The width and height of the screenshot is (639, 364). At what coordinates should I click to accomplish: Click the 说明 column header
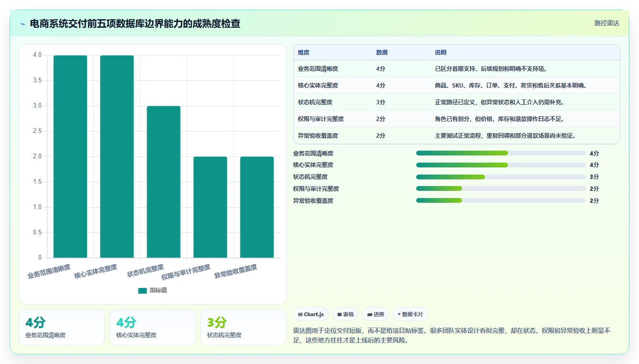[441, 53]
